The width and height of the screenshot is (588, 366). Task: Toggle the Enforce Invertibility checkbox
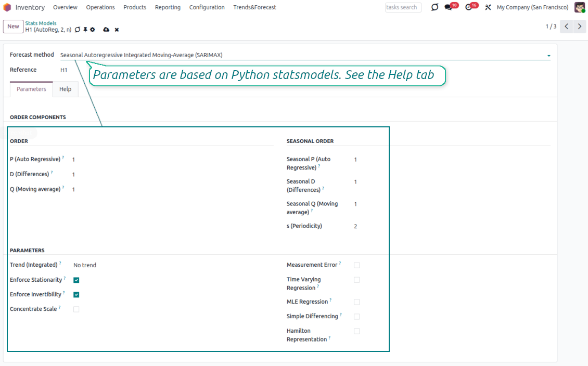(76, 294)
